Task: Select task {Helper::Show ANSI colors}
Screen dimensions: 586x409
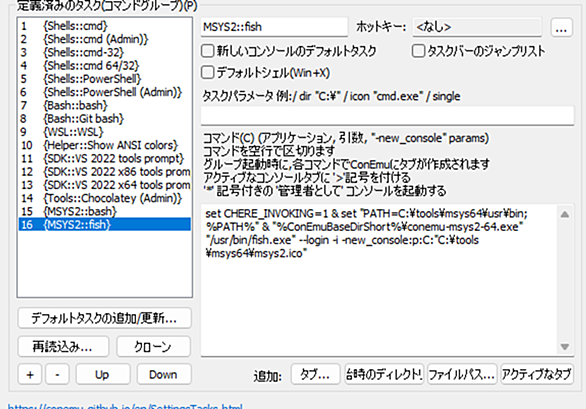Action: pyautogui.click(x=105, y=145)
